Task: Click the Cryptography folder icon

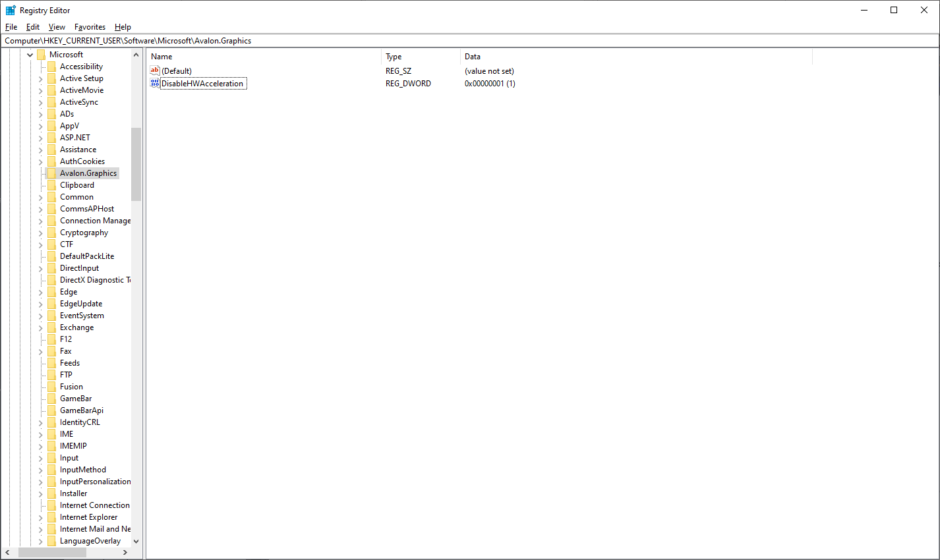Action: [51, 233]
